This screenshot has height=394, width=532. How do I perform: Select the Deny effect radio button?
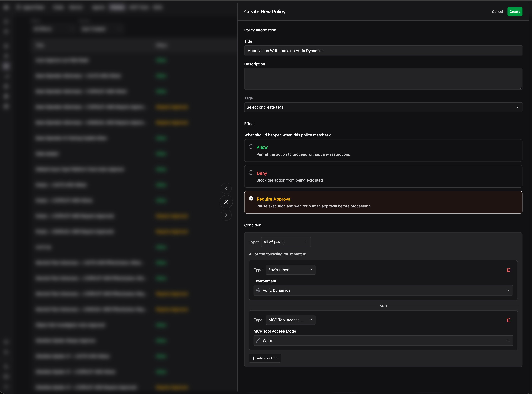(x=251, y=172)
